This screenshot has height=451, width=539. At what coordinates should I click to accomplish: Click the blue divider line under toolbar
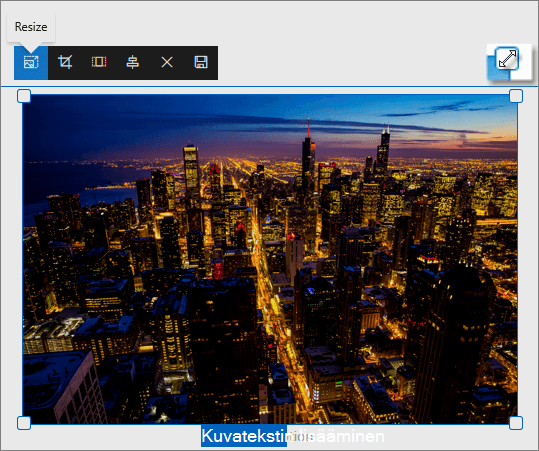[x=270, y=86]
